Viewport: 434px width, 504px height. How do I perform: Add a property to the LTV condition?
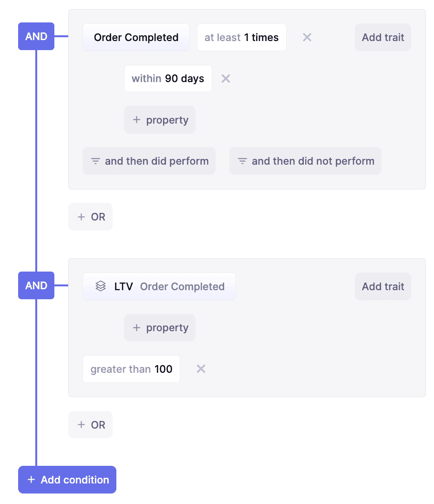160,328
